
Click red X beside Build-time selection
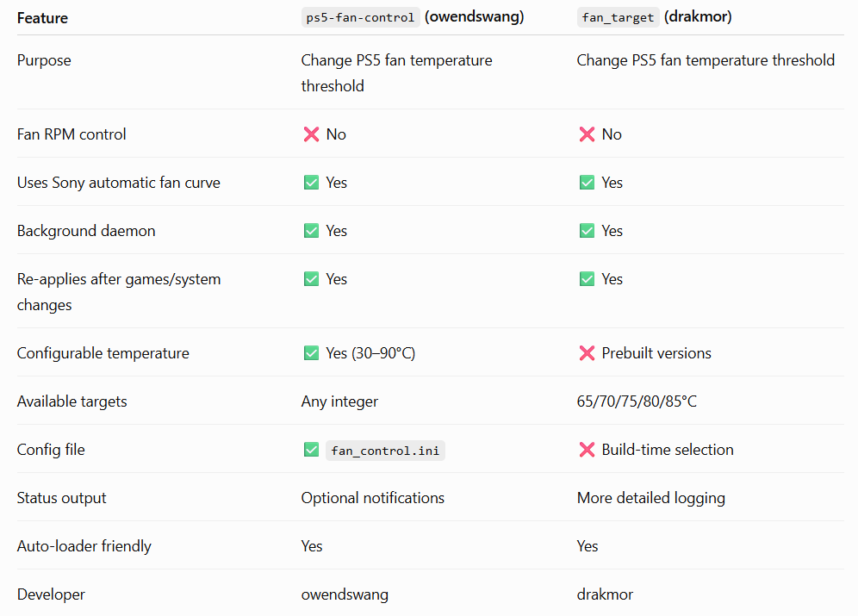coord(588,450)
